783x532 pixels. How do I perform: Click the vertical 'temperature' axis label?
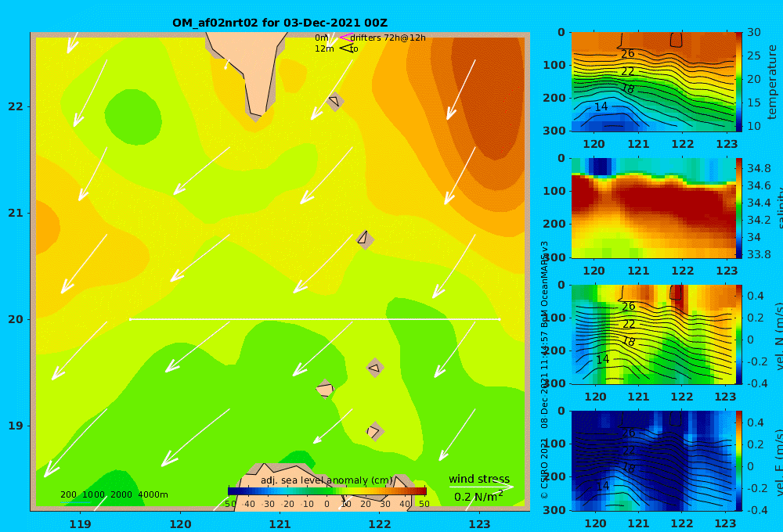tap(773, 82)
